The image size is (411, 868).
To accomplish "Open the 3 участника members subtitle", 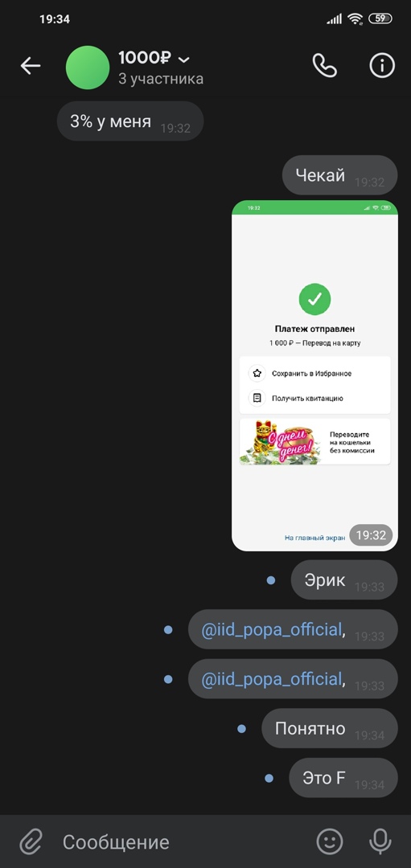I will pos(161,79).
